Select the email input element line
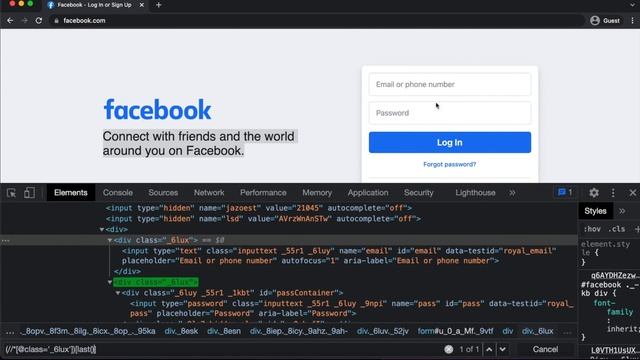The width and height of the screenshot is (640, 360). pyautogui.click(x=339, y=256)
